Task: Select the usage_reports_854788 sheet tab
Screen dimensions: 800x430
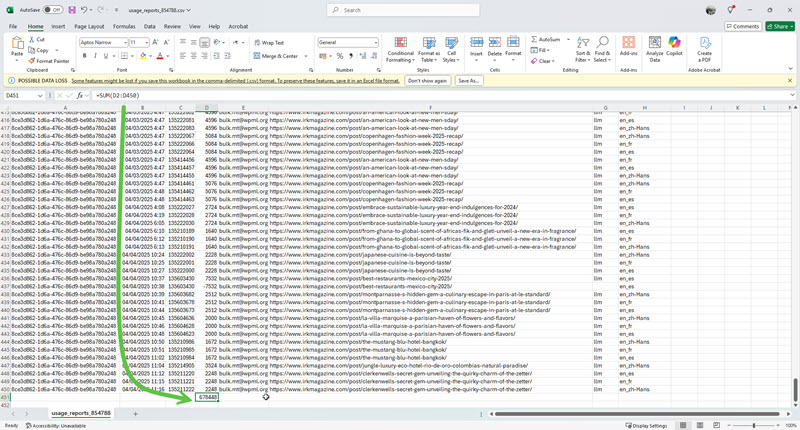Action: 81,413
